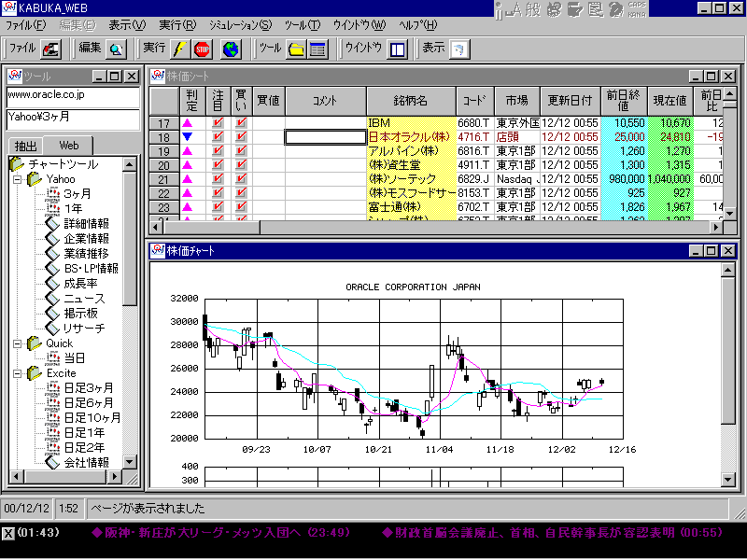Click the sheet table icon in ツール toolbar
Screen dimensions: 747x560
coord(317,49)
